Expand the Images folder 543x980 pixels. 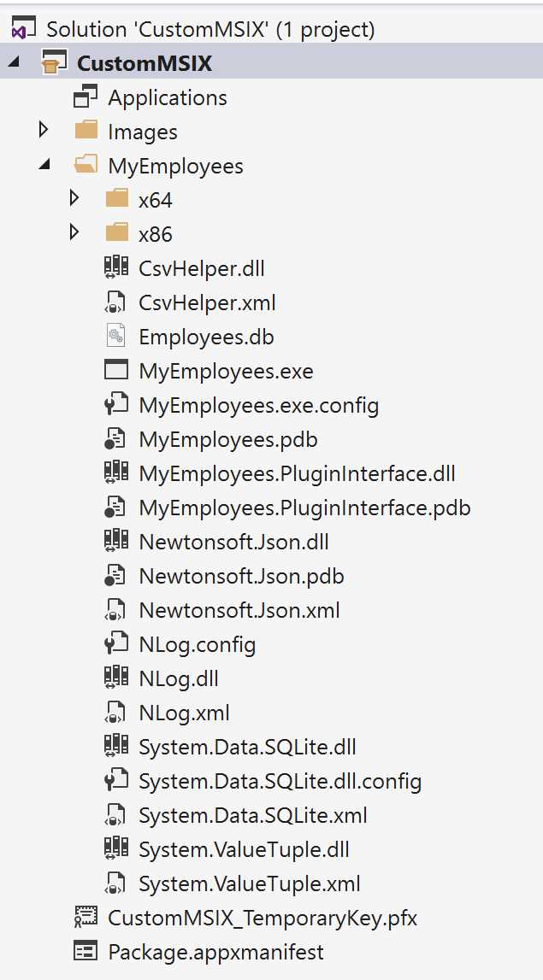tap(43, 130)
